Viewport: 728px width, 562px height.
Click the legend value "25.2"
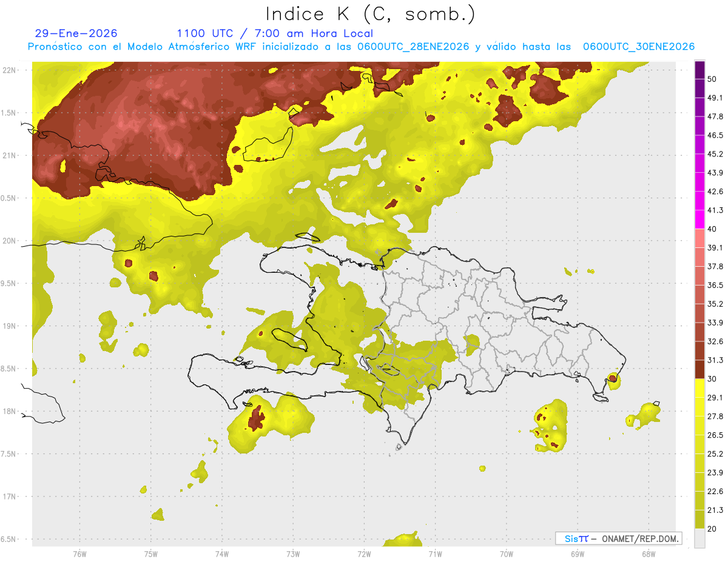point(715,454)
